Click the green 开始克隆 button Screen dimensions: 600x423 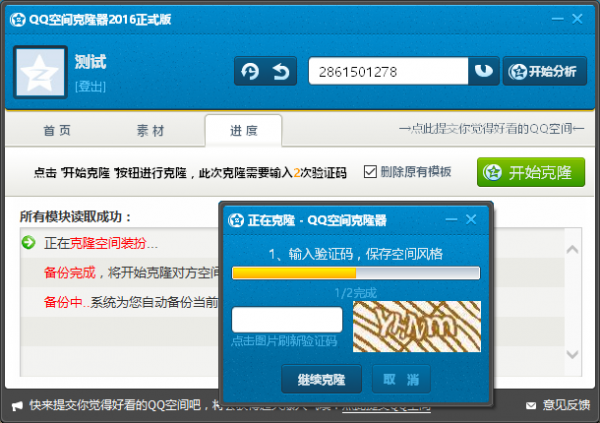pos(531,172)
